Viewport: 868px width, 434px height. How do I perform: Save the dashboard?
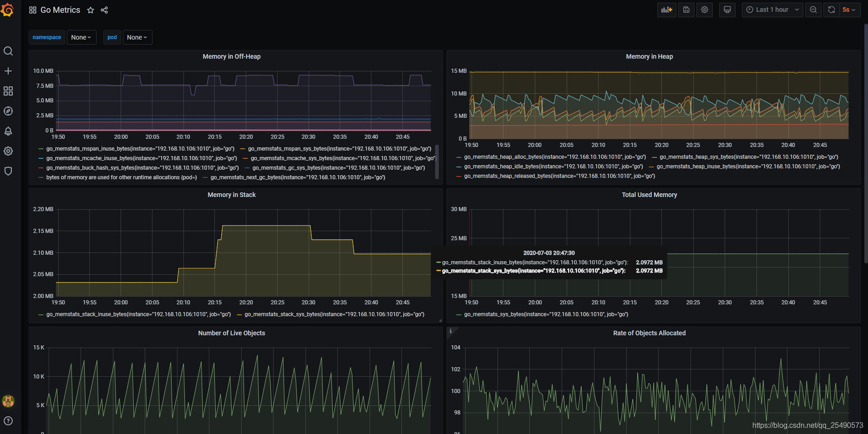click(x=686, y=10)
